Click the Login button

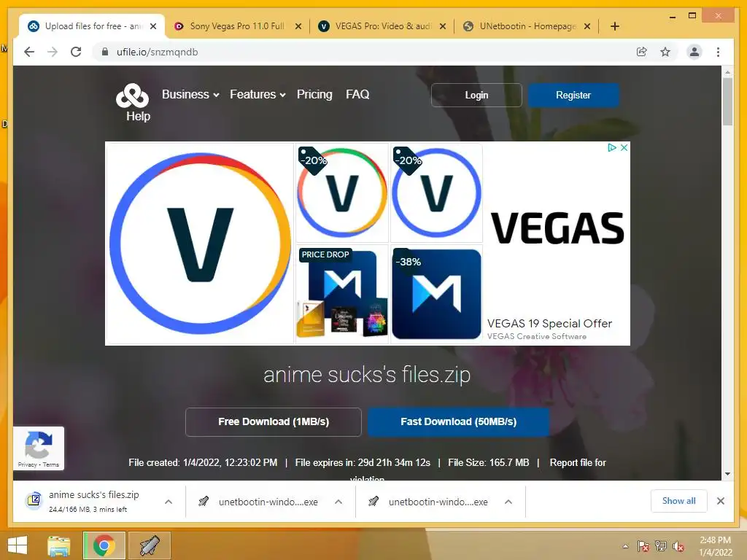coord(476,96)
